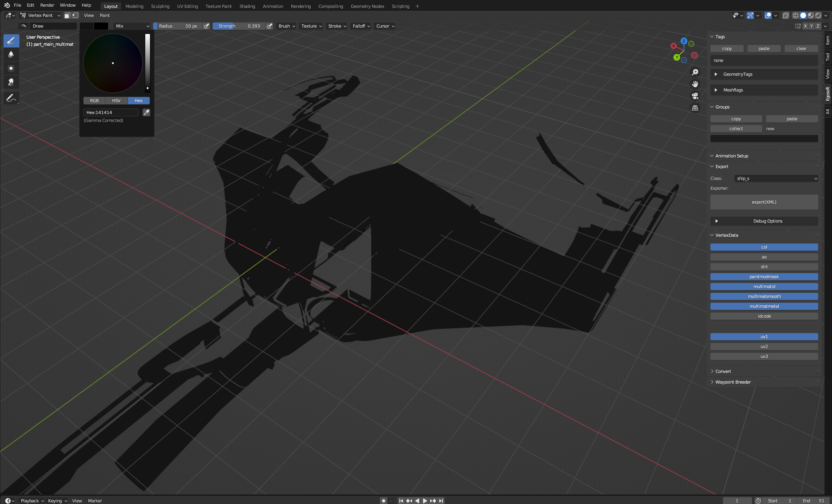Click the export(XML) button
The height and width of the screenshot is (504, 832).
coord(764,202)
